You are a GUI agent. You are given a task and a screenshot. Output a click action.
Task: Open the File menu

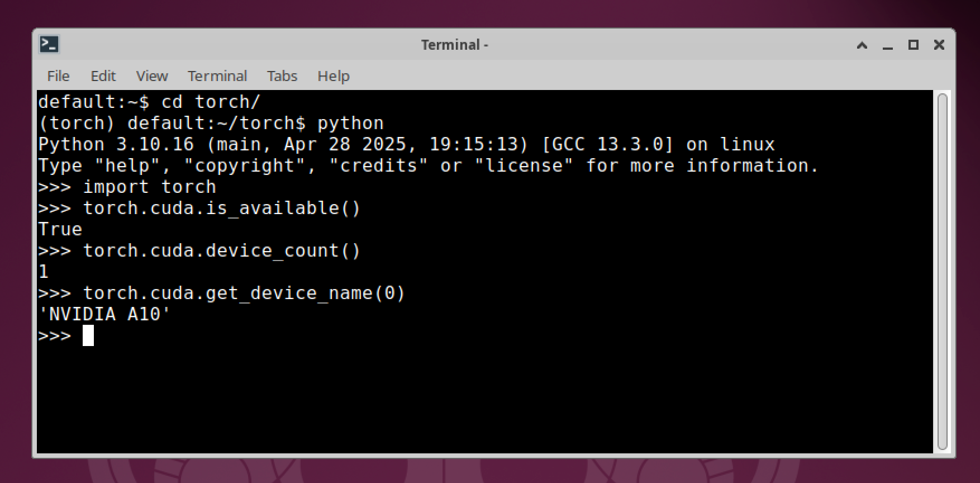click(x=58, y=76)
